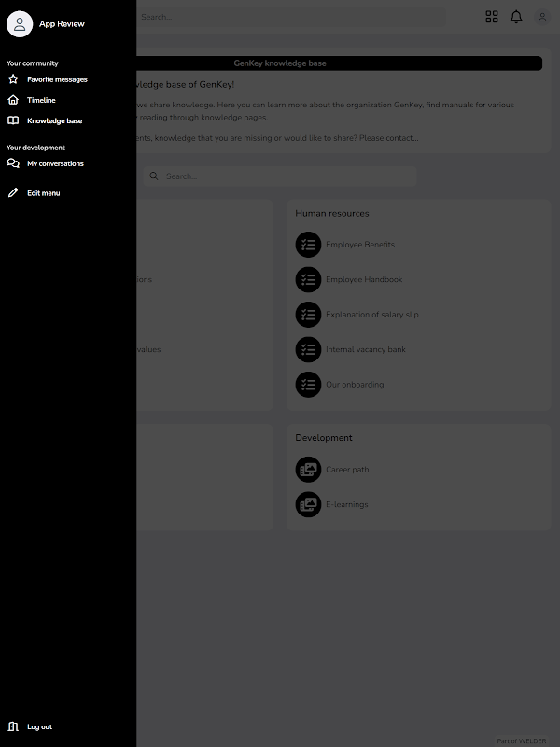This screenshot has height=747, width=560.
Task: Open the Career path page
Action: tap(347, 470)
